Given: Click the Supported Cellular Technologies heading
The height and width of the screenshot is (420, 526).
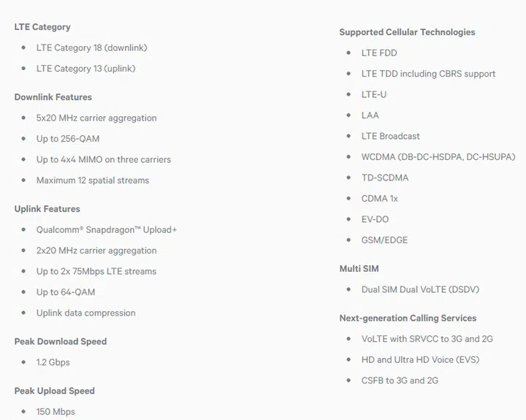Looking at the screenshot, I should 407,32.
